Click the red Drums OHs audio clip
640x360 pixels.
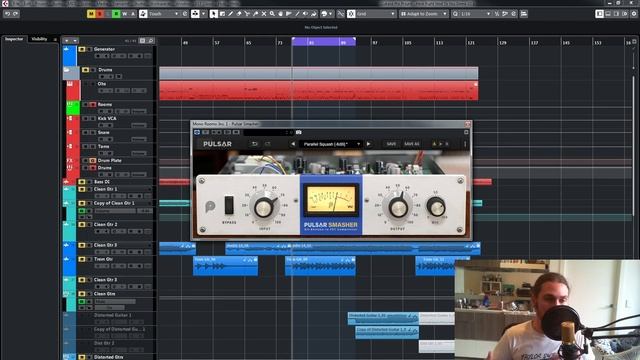click(318, 90)
